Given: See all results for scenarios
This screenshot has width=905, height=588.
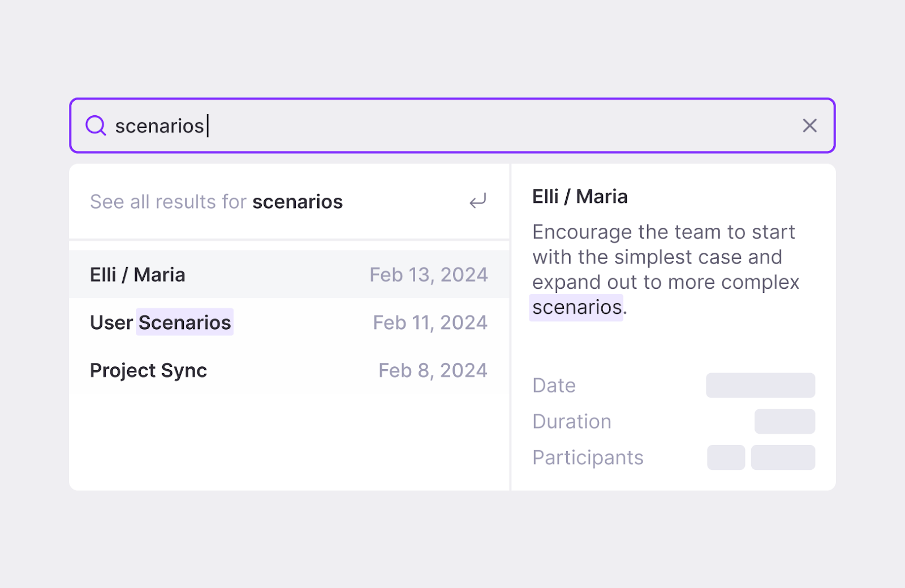Looking at the screenshot, I should 289,202.
